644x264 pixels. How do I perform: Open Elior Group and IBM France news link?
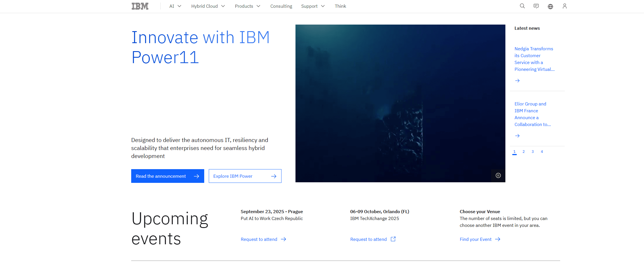tap(532, 114)
